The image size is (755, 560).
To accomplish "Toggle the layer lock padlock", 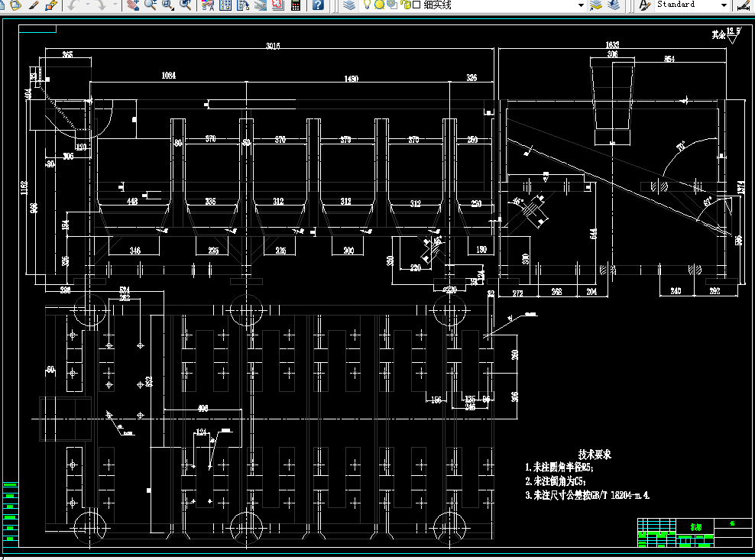I will tap(406, 5).
